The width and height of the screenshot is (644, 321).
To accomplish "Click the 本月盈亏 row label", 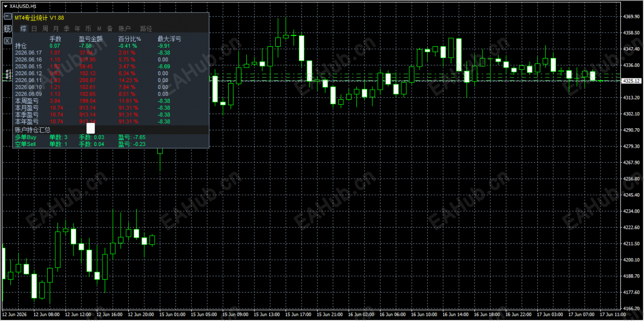I will pyautogui.click(x=27, y=108).
